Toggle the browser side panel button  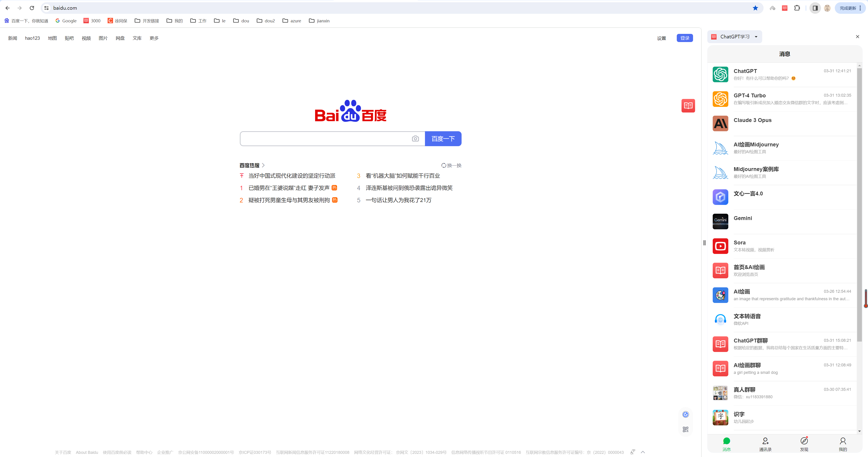pos(815,8)
